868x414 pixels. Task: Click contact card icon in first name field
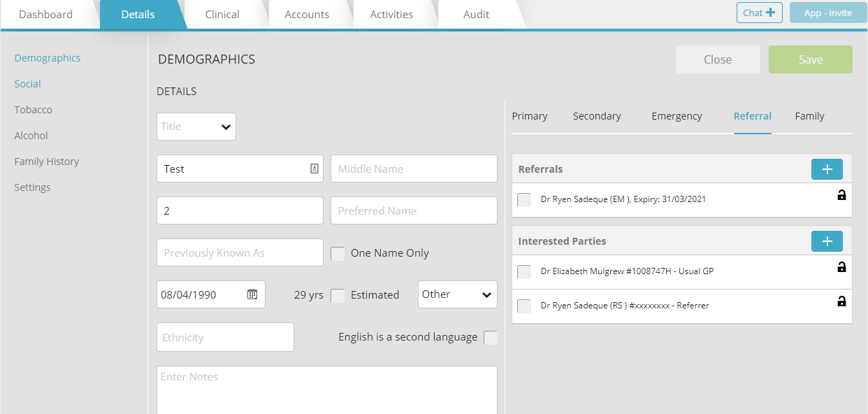coord(314,169)
